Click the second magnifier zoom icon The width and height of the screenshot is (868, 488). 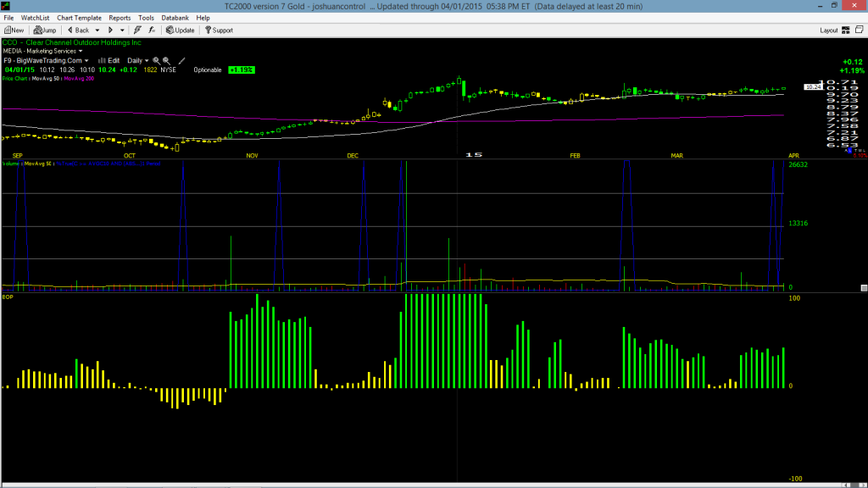[x=167, y=61]
